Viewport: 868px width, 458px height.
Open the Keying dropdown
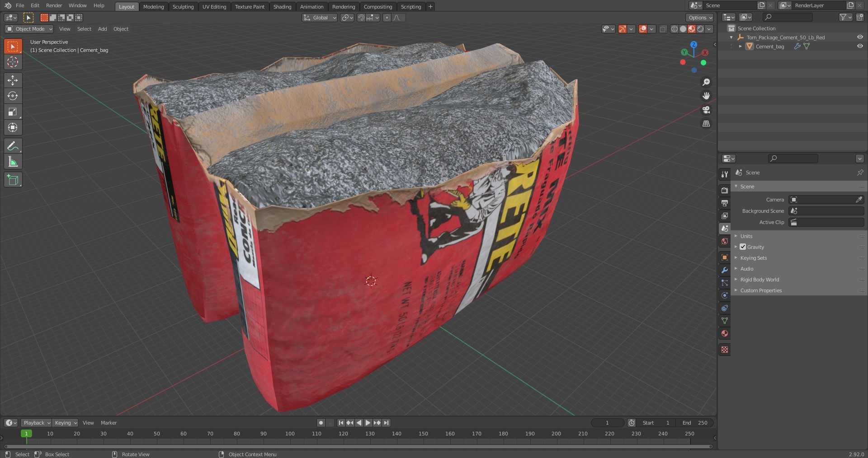[66, 423]
